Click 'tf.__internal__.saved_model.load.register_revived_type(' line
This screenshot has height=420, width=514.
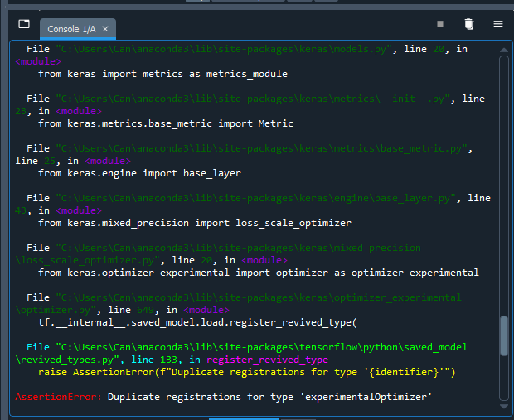pyautogui.click(x=197, y=322)
